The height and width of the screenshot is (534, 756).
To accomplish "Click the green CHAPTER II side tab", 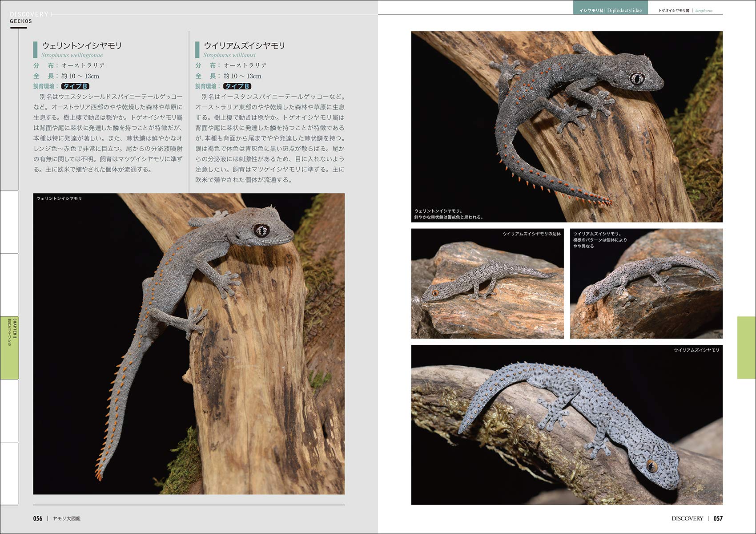I will tap(9, 348).
